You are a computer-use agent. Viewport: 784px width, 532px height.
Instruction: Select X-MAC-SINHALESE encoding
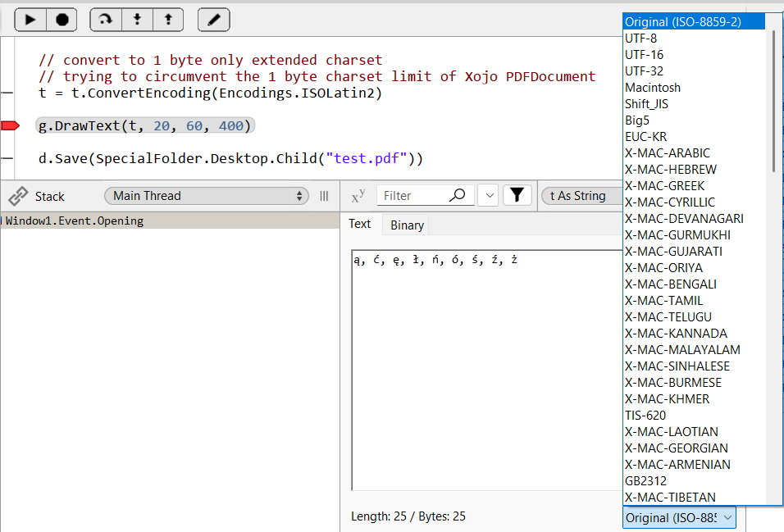(694, 366)
